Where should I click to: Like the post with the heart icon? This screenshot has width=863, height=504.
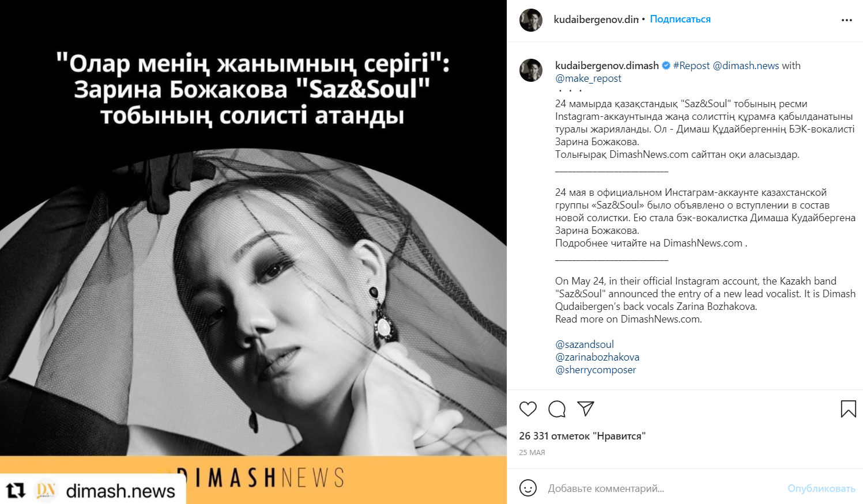pyautogui.click(x=527, y=409)
